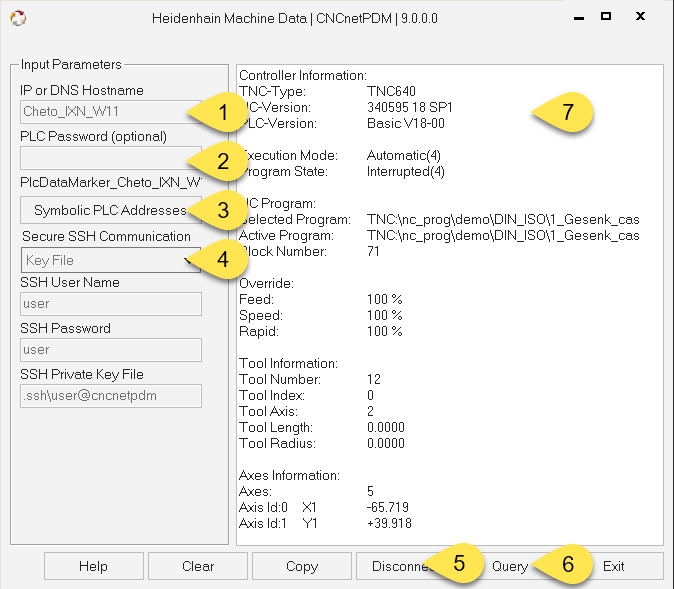Click the 'Basic V18-00' PLC version value
The height and width of the screenshot is (589, 674).
[406, 123]
